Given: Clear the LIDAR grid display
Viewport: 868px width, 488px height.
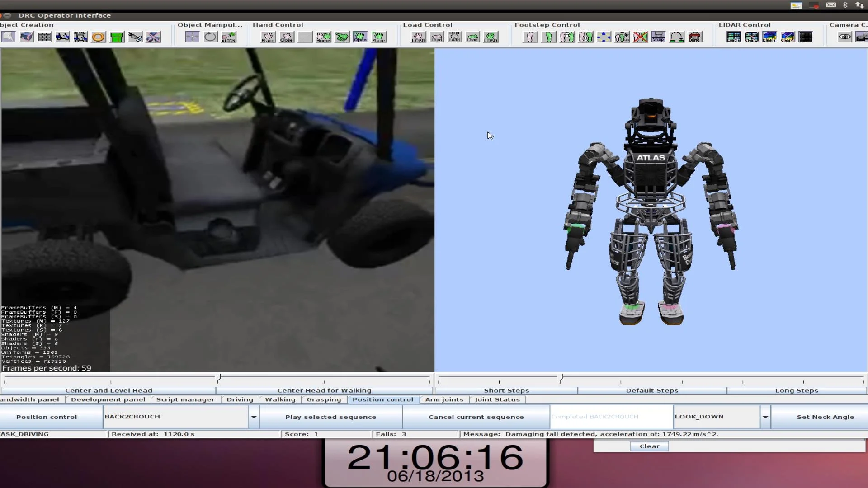Looking at the screenshot, I should pyautogui.click(x=752, y=37).
